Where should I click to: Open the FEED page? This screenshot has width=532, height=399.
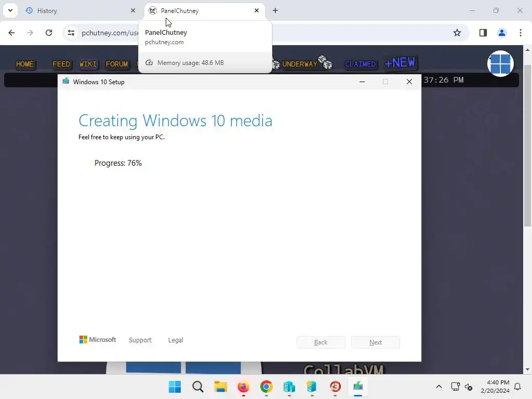61,64
